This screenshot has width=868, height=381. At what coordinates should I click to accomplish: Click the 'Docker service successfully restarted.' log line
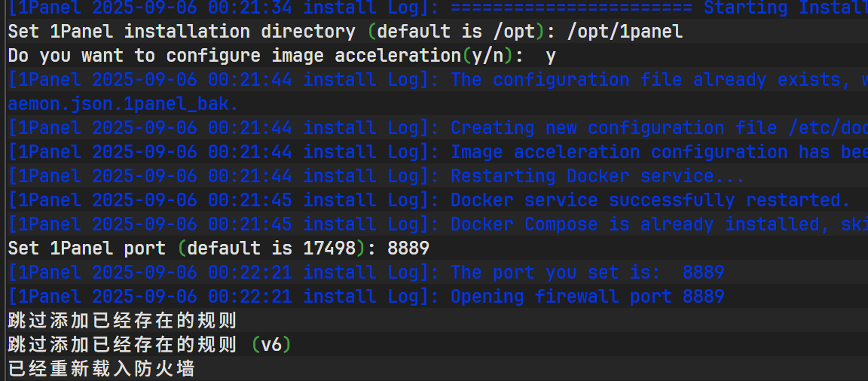(429, 200)
